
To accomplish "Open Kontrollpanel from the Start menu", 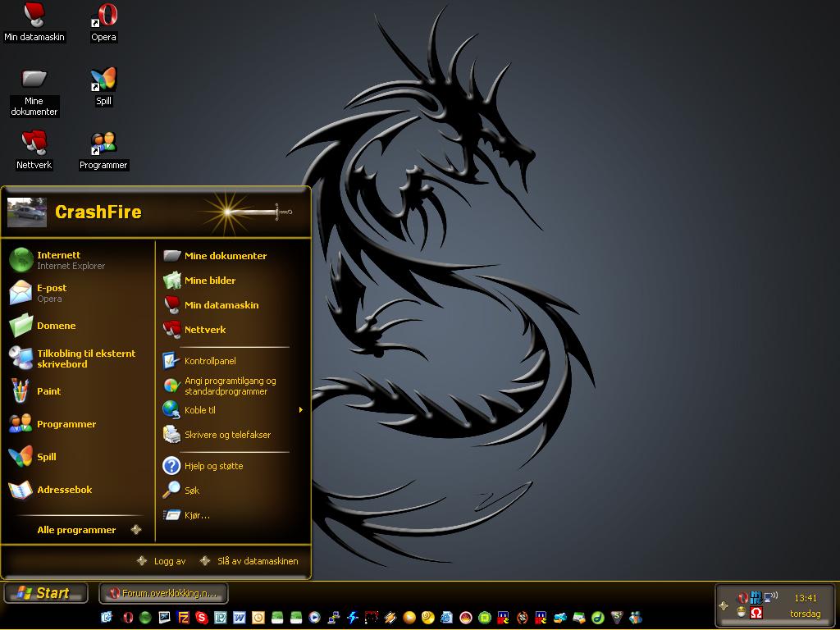I will [233, 361].
